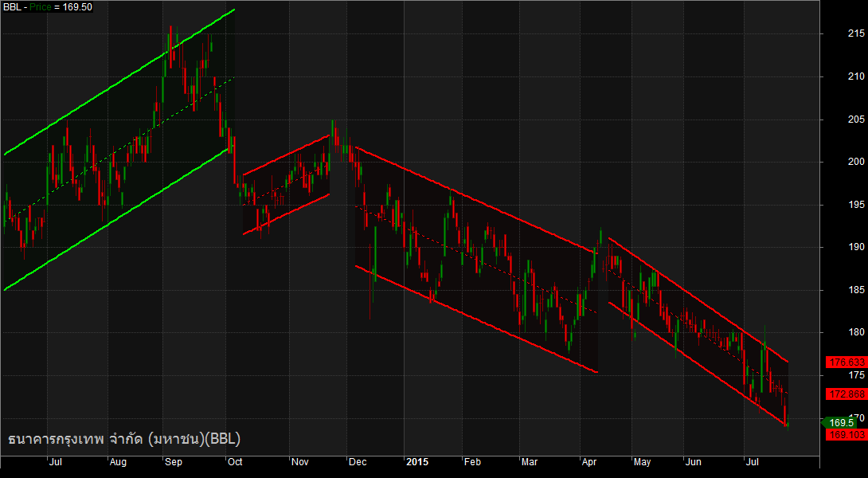This screenshot has width=868, height=478.
Task: Select the 195 price axis label
Action: tap(858, 205)
